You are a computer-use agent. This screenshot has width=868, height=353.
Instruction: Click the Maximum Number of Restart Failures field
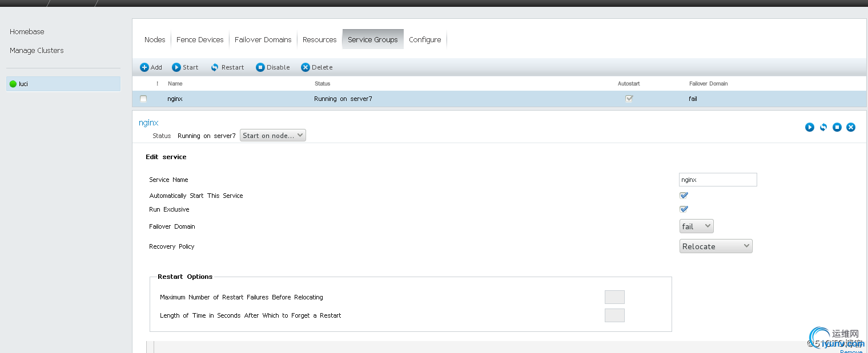(x=614, y=297)
